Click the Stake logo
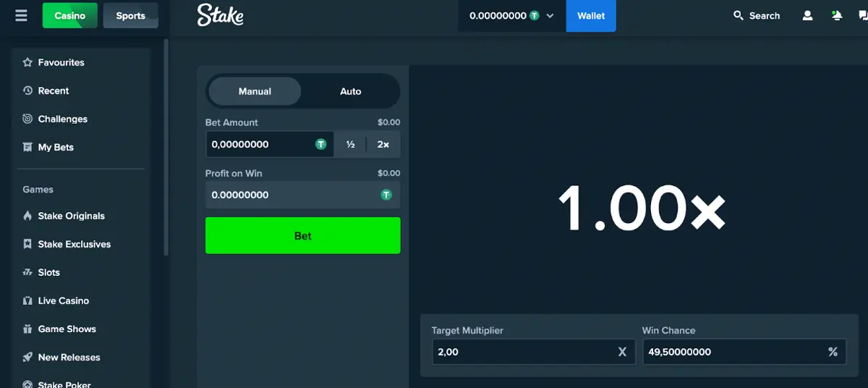 point(220,15)
